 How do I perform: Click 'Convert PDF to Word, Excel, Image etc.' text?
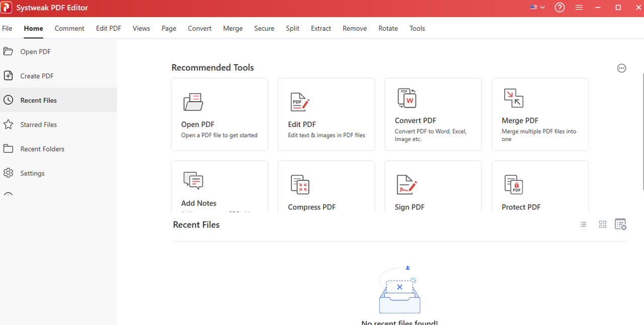(x=431, y=135)
